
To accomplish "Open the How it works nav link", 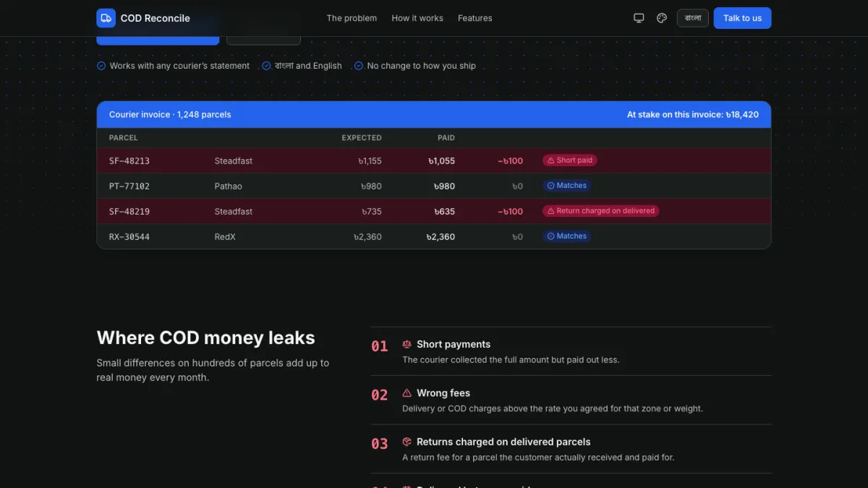I will [x=417, y=18].
